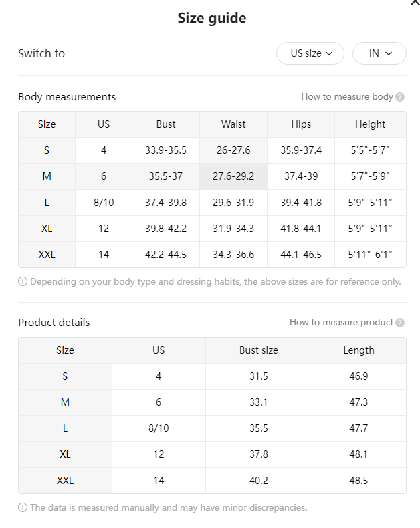The width and height of the screenshot is (420, 528).
Task: Close the Size guide dialog
Action: [x=415, y=3]
